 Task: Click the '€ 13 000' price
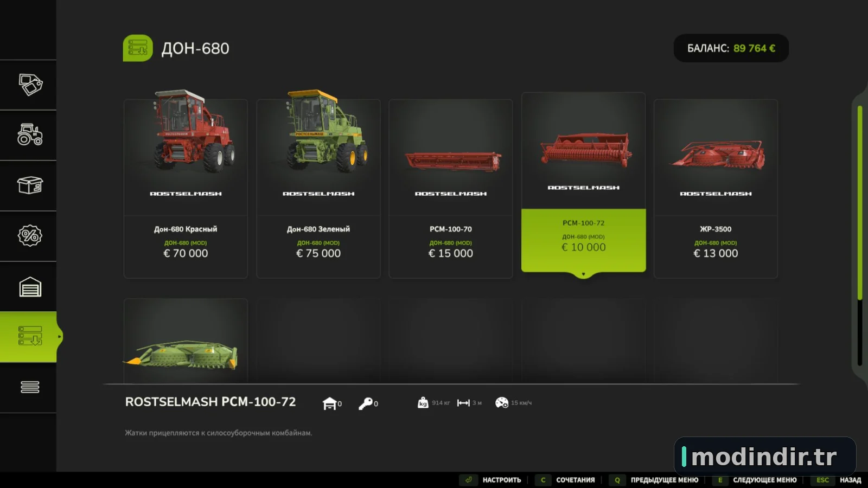point(716,253)
